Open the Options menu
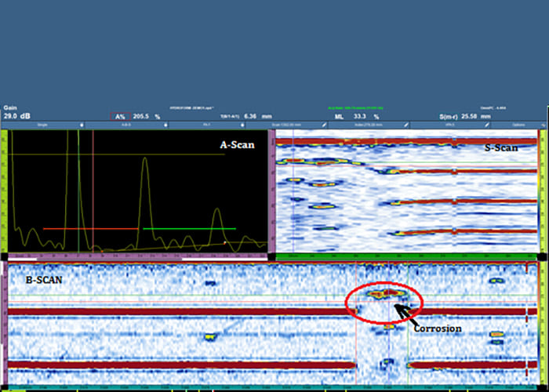Image resolution: width=549 pixels, height=392 pixels. (519, 125)
